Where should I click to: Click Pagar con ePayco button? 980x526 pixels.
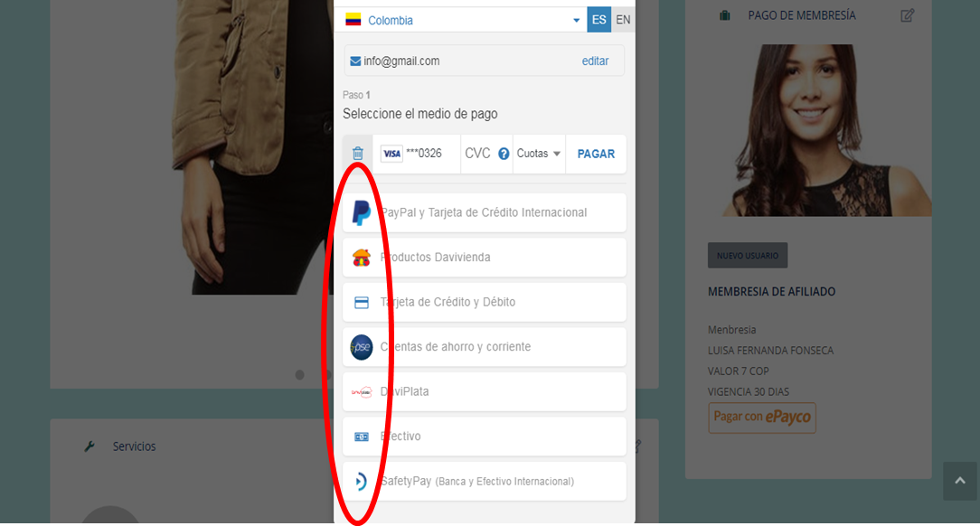pyautogui.click(x=762, y=418)
